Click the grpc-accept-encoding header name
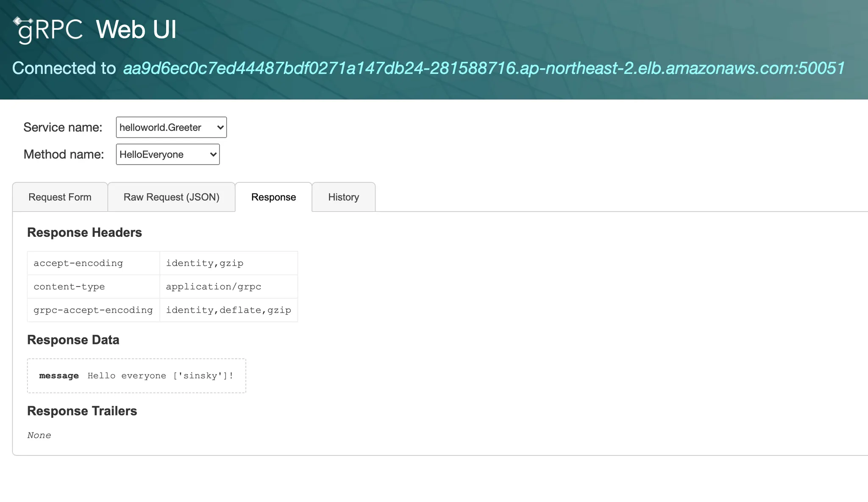868x502 pixels. tap(93, 310)
